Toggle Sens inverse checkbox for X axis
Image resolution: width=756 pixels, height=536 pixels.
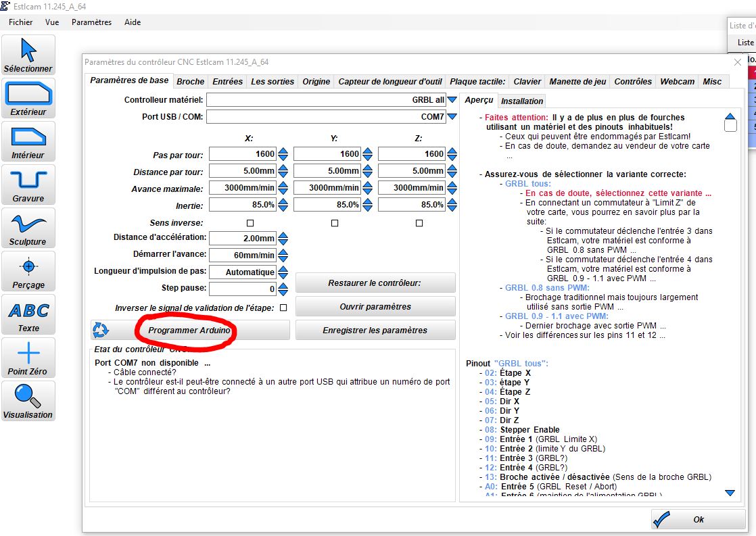(250, 223)
